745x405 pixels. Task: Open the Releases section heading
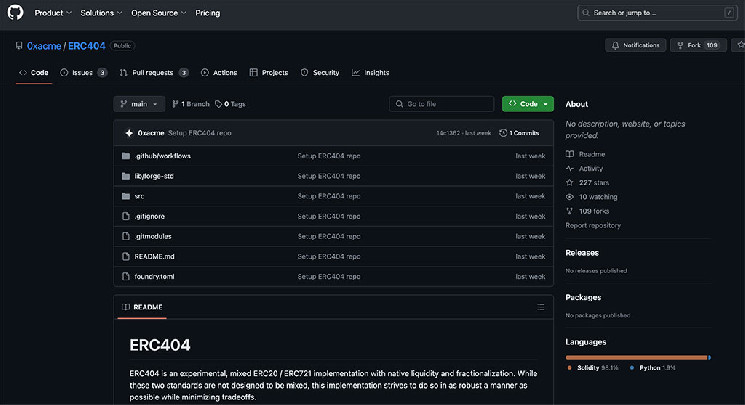582,253
